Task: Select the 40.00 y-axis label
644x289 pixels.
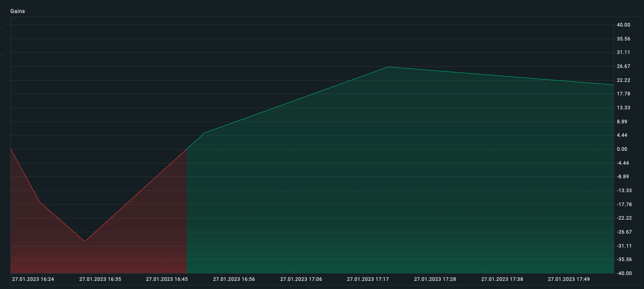Action: tap(624, 25)
